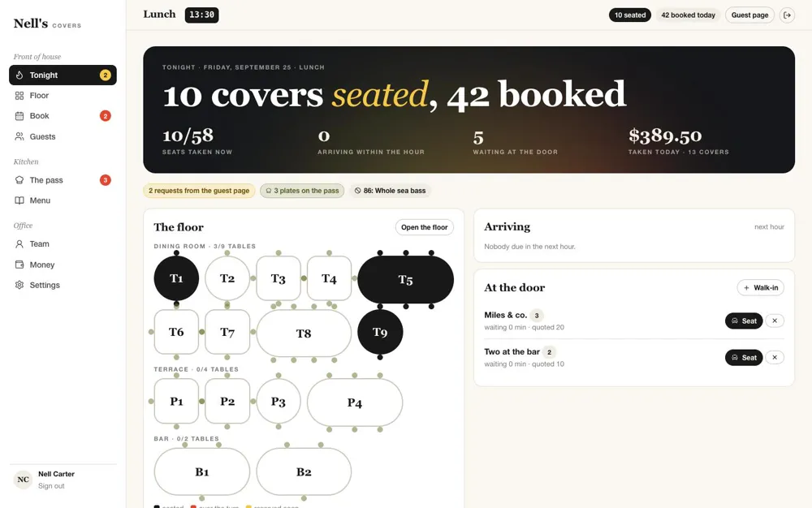
Task: Select table T2
Action: click(x=227, y=278)
